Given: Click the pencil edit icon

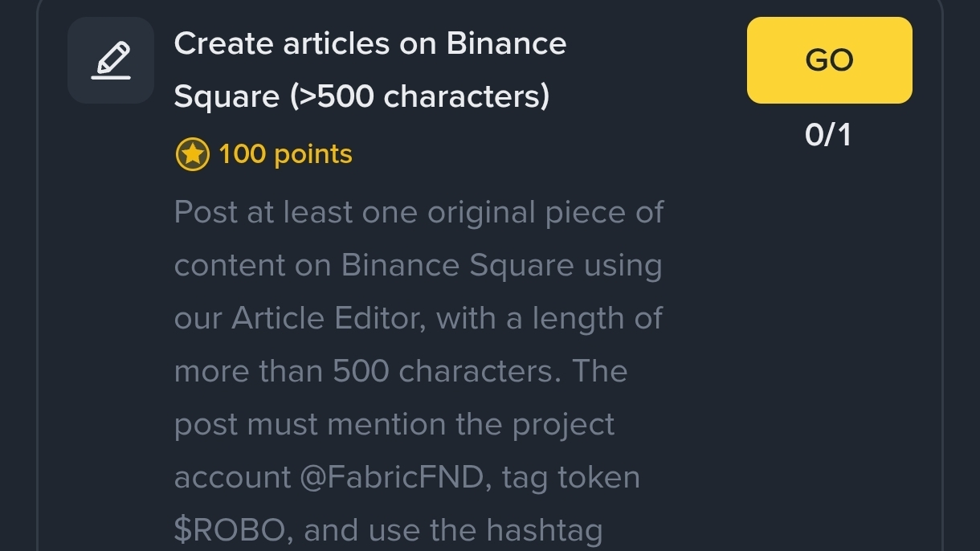Looking at the screenshot, I should coord(111,60).
